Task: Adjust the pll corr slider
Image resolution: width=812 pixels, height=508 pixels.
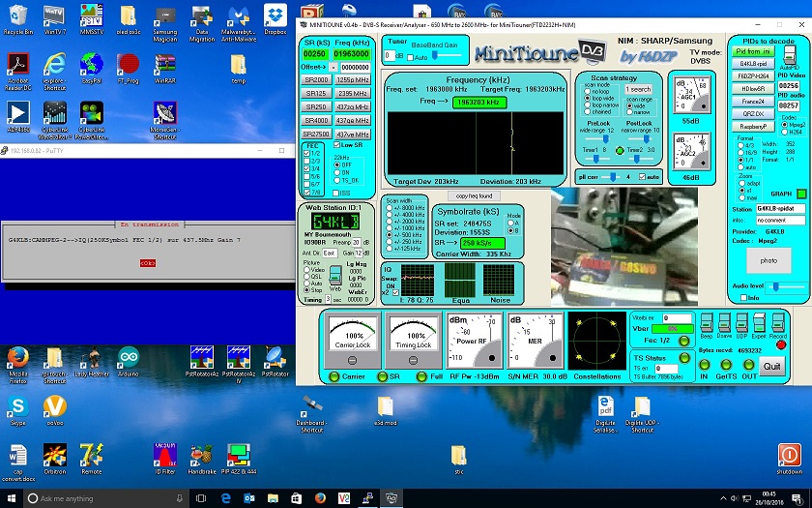Action: (612, 177)
